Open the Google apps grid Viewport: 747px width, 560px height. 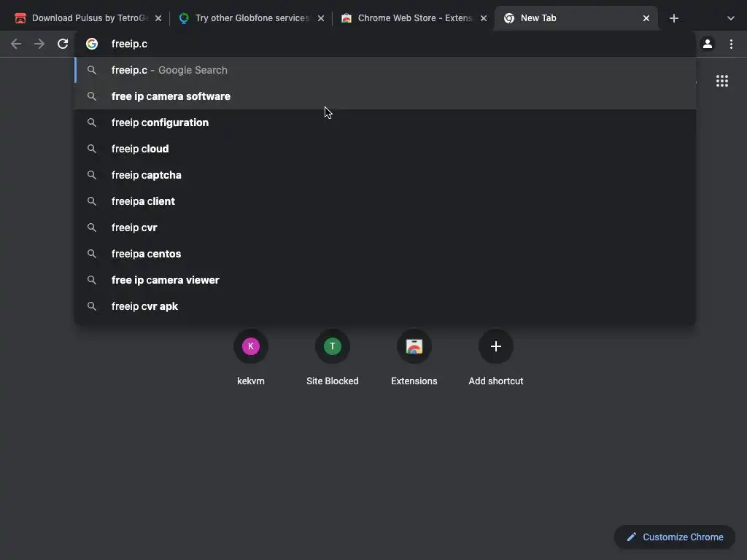[x=722, y=81]
